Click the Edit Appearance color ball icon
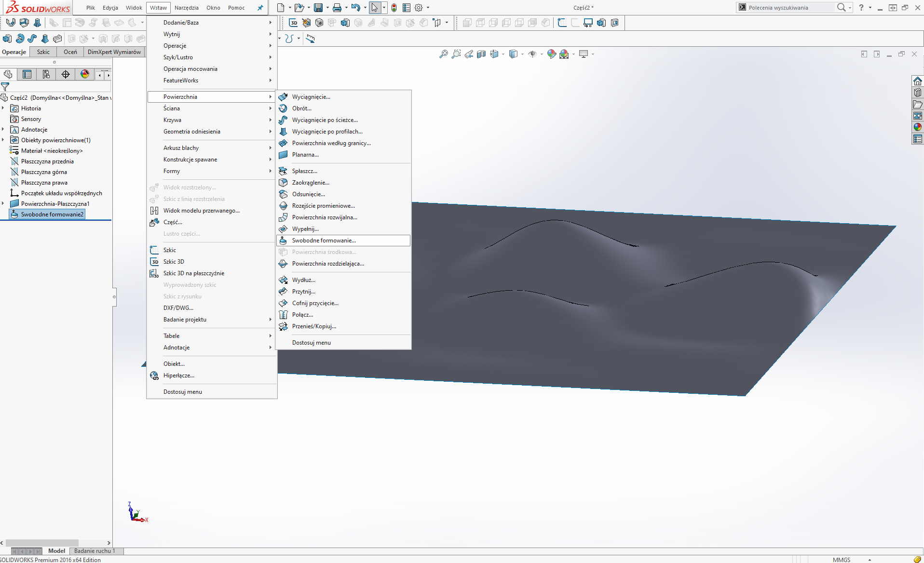 [551, 54]
